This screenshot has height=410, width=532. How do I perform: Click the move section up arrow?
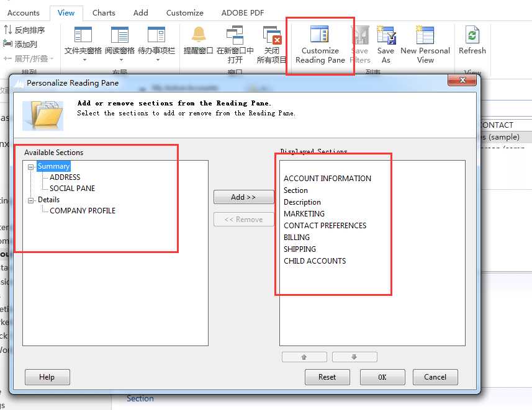(304, 357)
